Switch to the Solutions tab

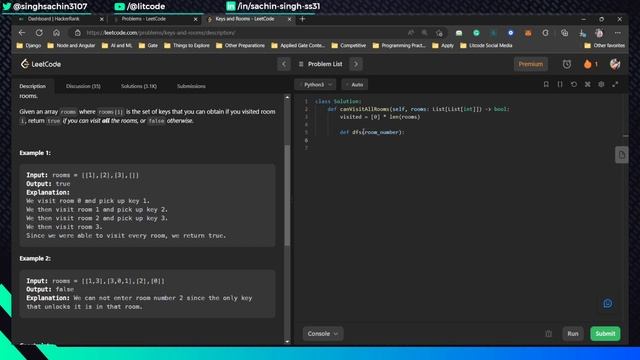[139, 86]
